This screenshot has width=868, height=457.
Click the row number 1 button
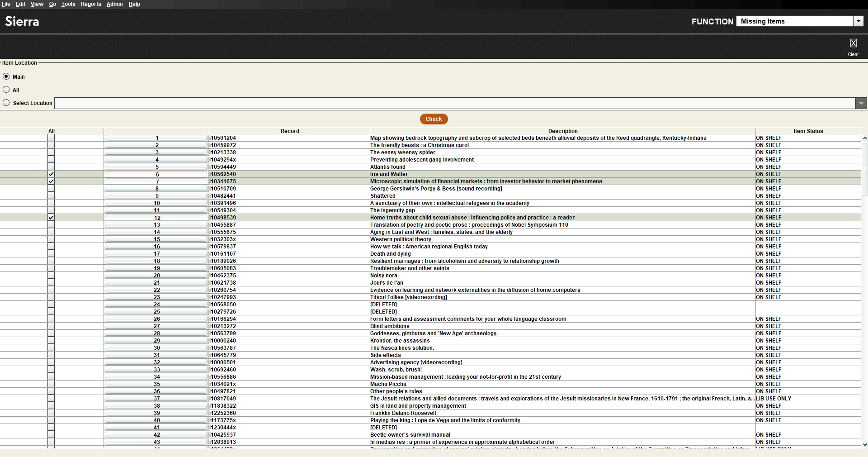tap(156, 138)
